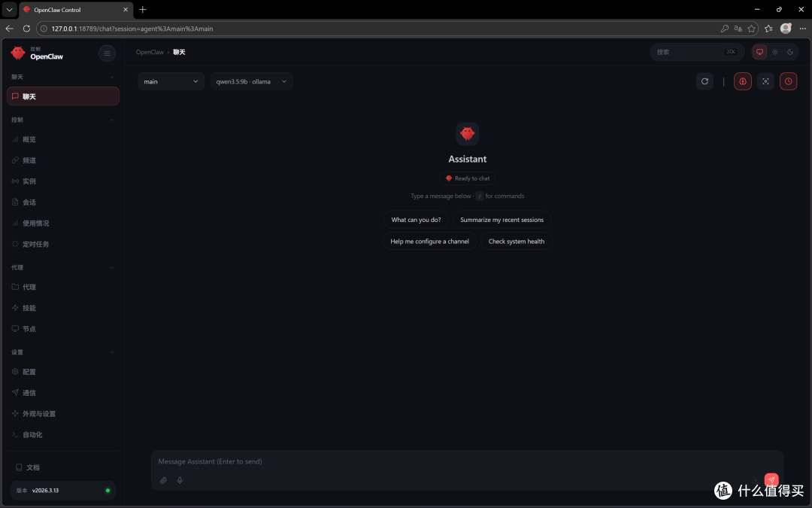This screenshot has width=812, height=508.
Task: Open the 节点 nodes page
Action: (63, 329)
